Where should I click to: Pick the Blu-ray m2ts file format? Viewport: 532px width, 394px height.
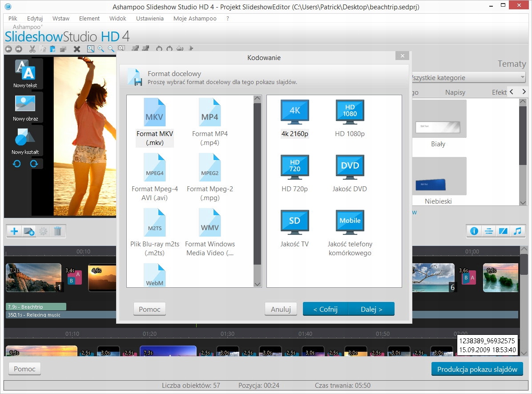(154, 223)
